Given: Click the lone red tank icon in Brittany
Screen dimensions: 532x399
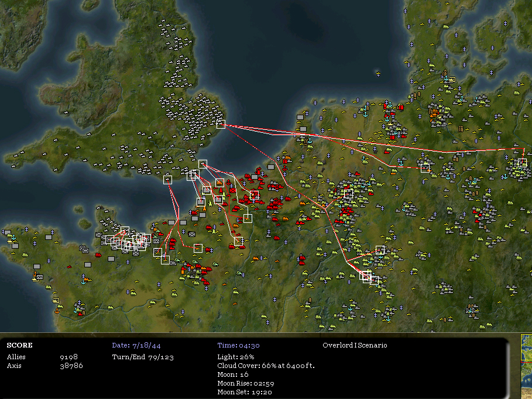Looking at the screenshot, I should click(98, 255).
